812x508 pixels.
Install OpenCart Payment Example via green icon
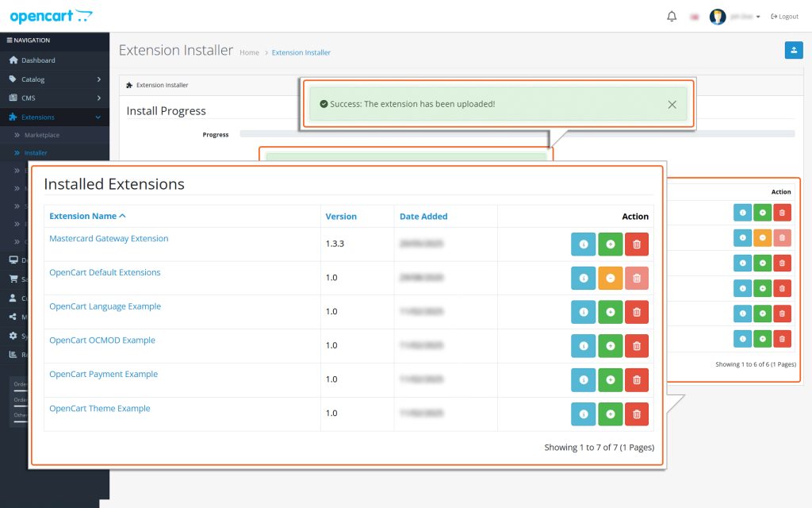610,379
